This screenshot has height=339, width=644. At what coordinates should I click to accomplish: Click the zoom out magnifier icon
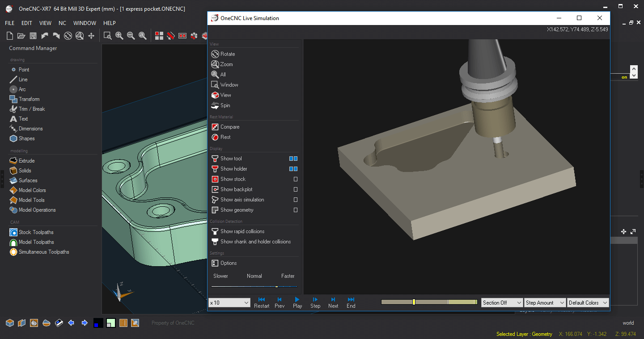coord(131,36)
